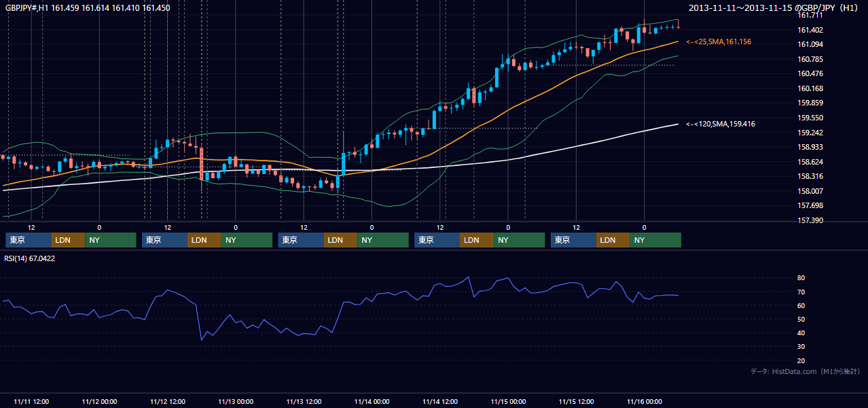The height and width of the screenshot is (408, 868).
Task: Click the orange 25 SMA 161.156 label
Action: click(719, 42)
